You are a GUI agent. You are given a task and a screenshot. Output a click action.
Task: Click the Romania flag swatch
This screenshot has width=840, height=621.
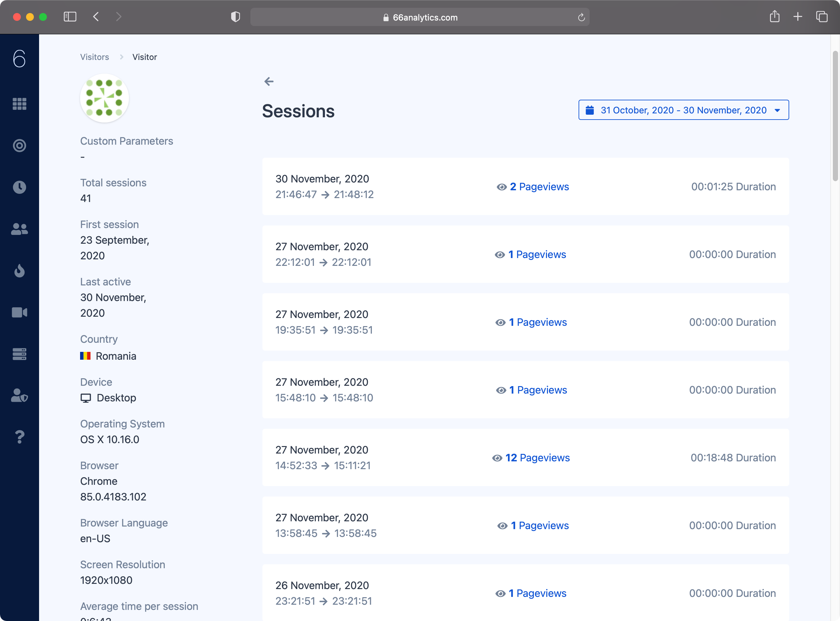86,356
